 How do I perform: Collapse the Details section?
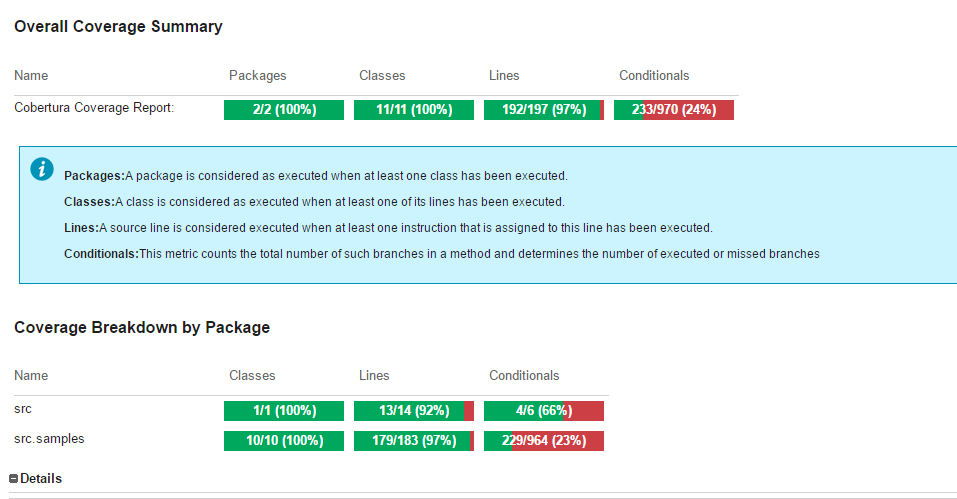[x=14, y=479]
